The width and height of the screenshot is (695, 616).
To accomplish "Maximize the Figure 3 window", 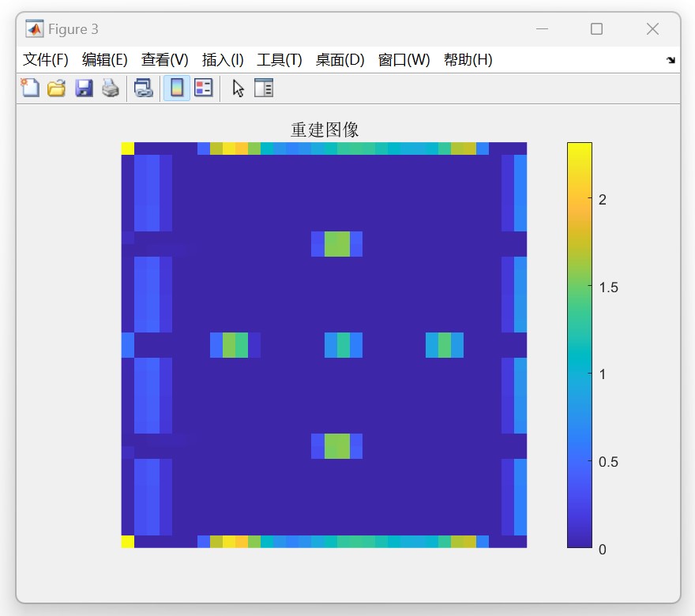I will tap(596, 28).
